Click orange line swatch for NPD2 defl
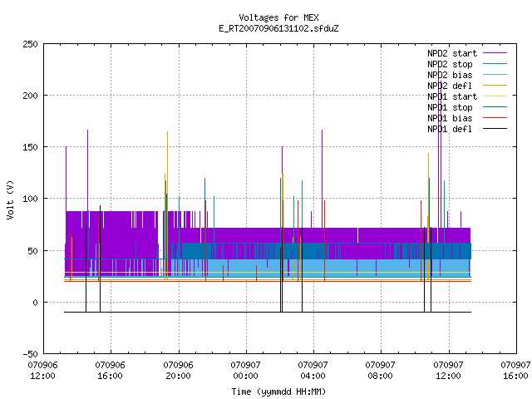 [495, 85]
